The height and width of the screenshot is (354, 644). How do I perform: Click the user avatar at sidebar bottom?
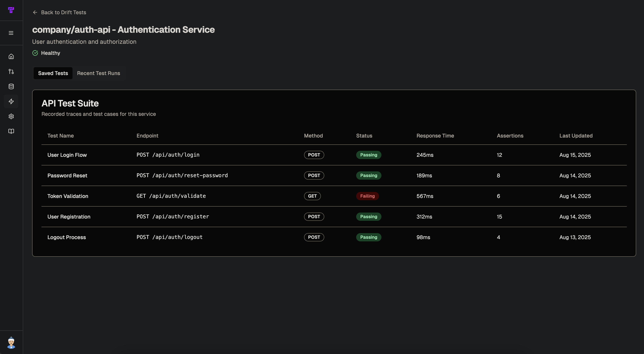(11, 343)
